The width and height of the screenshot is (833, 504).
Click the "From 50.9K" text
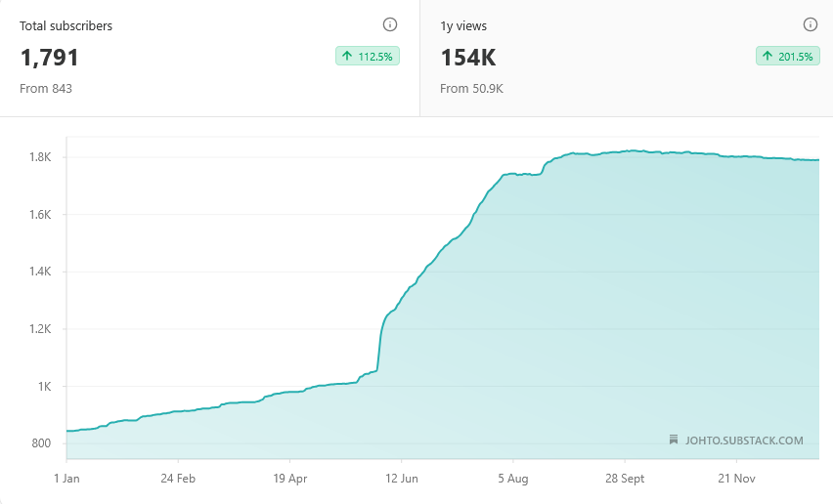[471, 89]
